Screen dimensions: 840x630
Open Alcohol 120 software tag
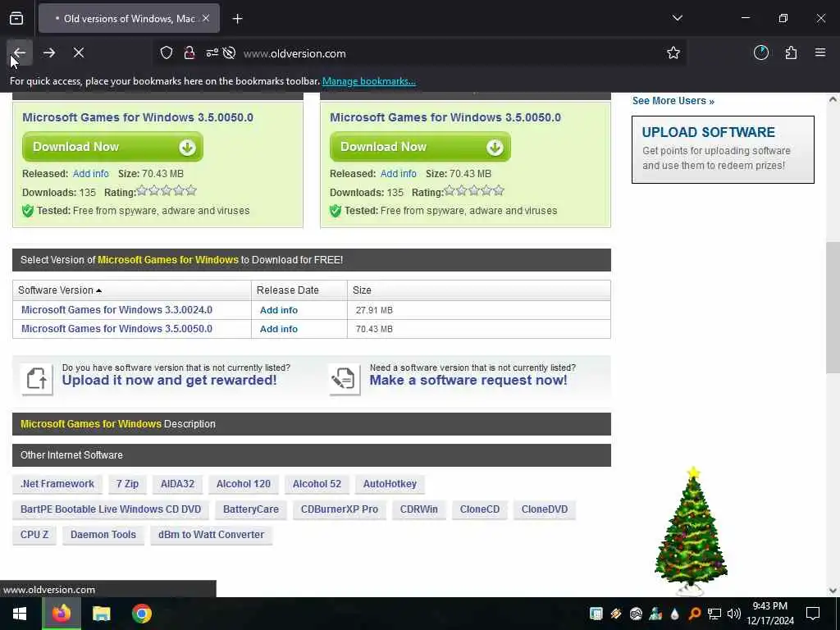tap(243, 484)
